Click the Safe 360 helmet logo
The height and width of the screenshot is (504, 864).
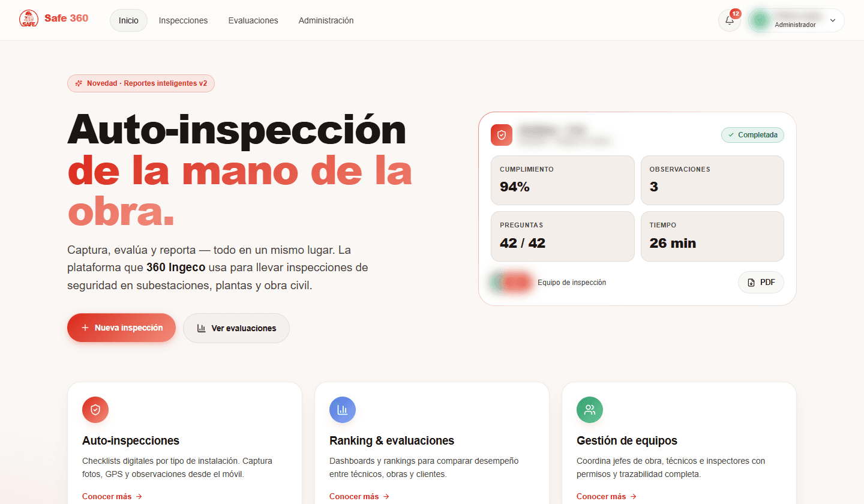pos(28,19)
